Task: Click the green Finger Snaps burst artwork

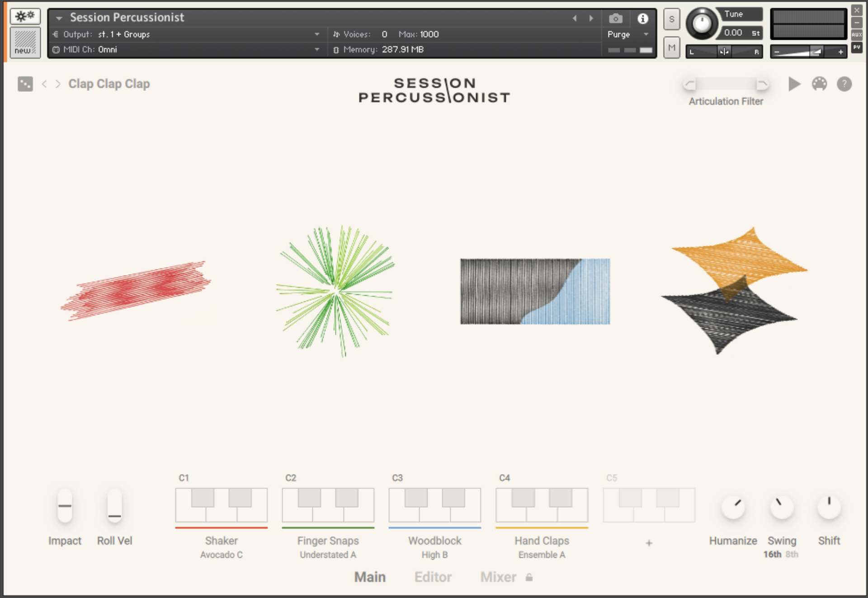Action: (x=335, y=291)
